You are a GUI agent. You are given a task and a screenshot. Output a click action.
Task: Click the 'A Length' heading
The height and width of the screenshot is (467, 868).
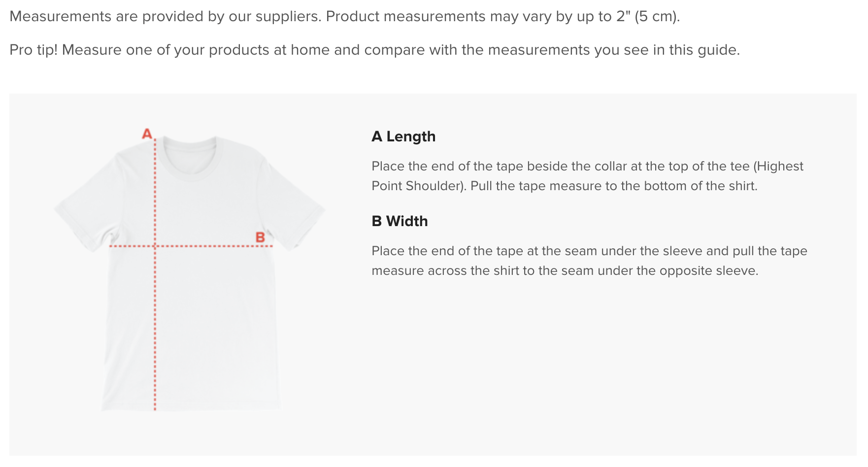(403, 136)
